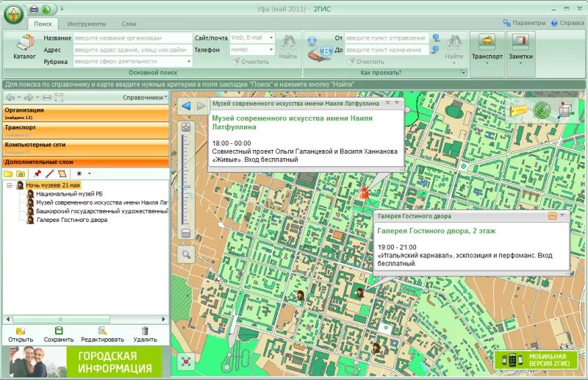Viewport: 588px width, 380px height.
Task: Click Очистить in Как проехать group
Action: click(x=365, y=62)
